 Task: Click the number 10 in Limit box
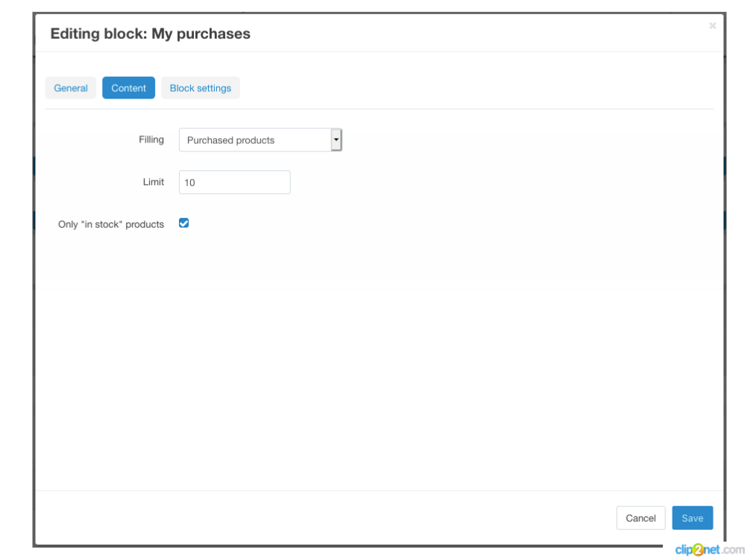(190, 183)
